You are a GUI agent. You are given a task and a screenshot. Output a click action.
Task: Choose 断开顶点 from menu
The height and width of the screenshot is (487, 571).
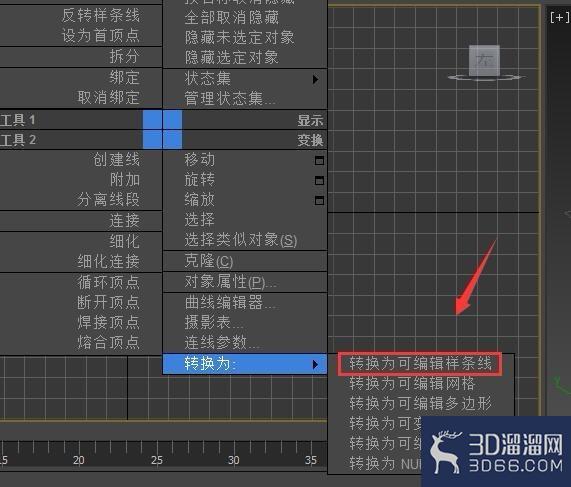coord(109,302)
